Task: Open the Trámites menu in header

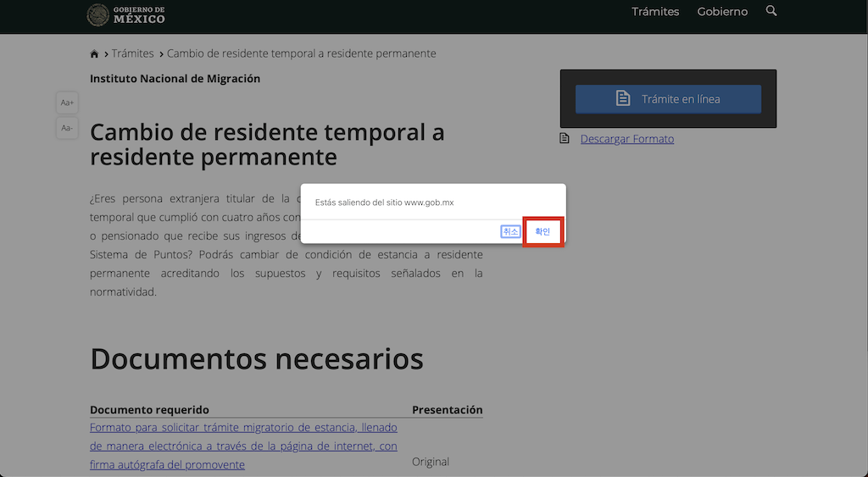Action: 655,12
